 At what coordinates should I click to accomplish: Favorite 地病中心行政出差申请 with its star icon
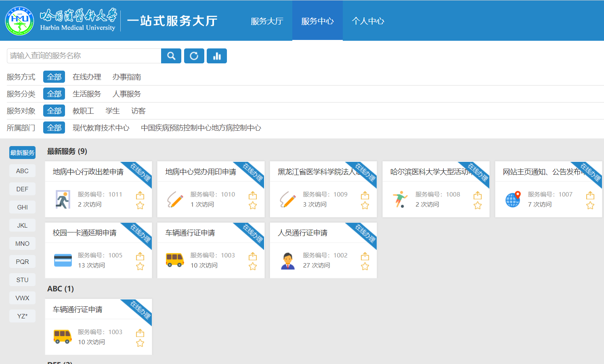140,205
